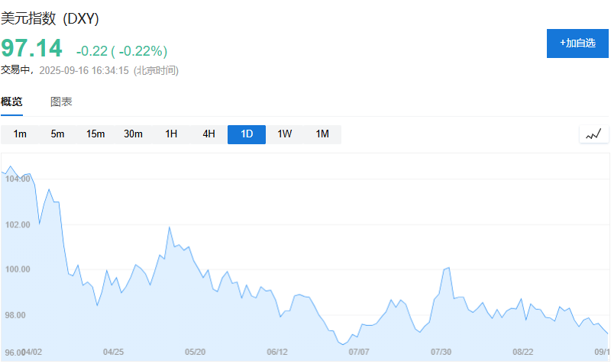Change chart to 1M monthly interval
Screen dimensions: 611x364
pos(322,134)
